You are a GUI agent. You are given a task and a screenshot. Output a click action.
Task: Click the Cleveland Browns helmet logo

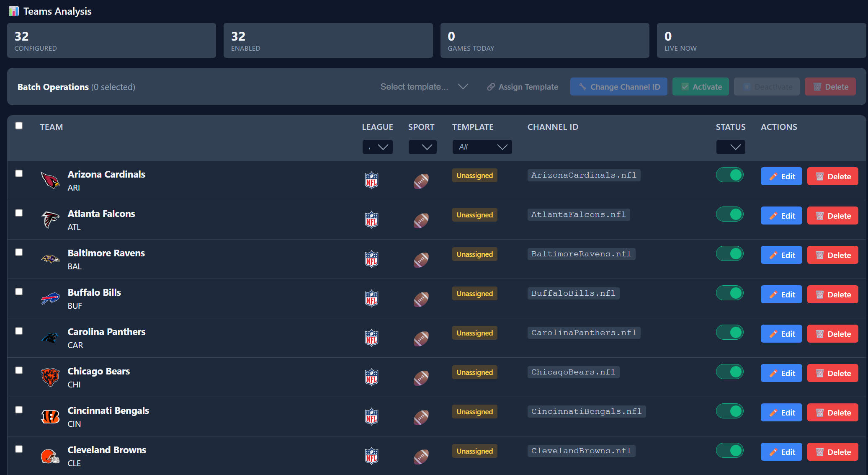pyautogui.click(x=50, y=456)
